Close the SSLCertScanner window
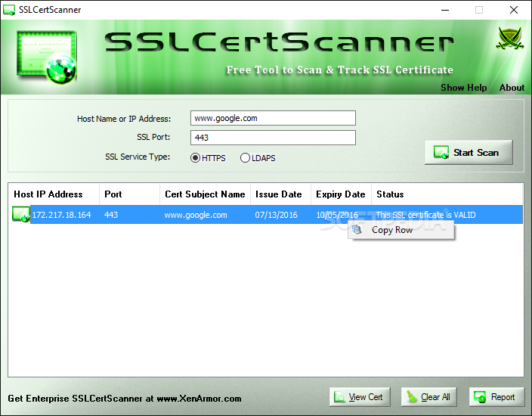 [514, 10]
